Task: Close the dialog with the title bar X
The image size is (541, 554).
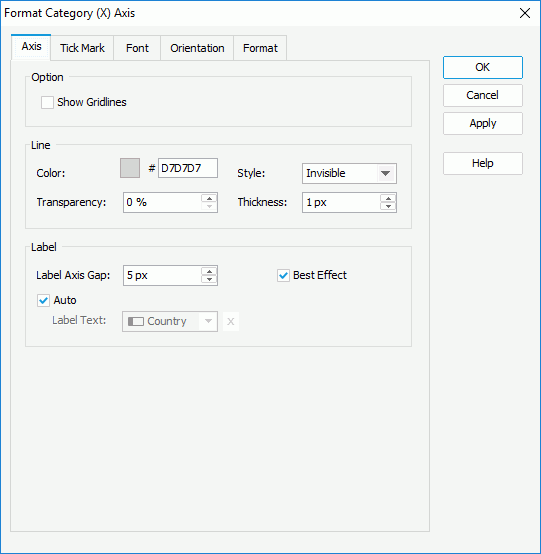Action: 525,13
